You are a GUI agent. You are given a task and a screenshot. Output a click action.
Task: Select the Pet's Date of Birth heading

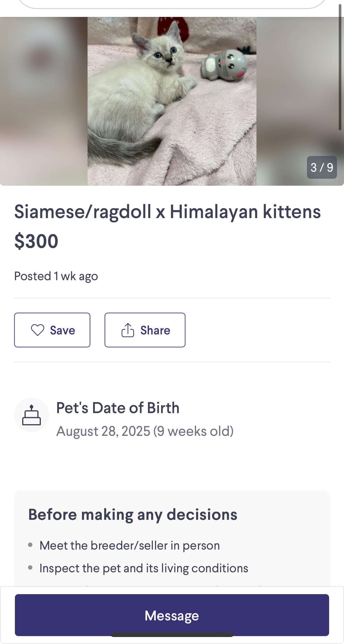tap(118, 408)
